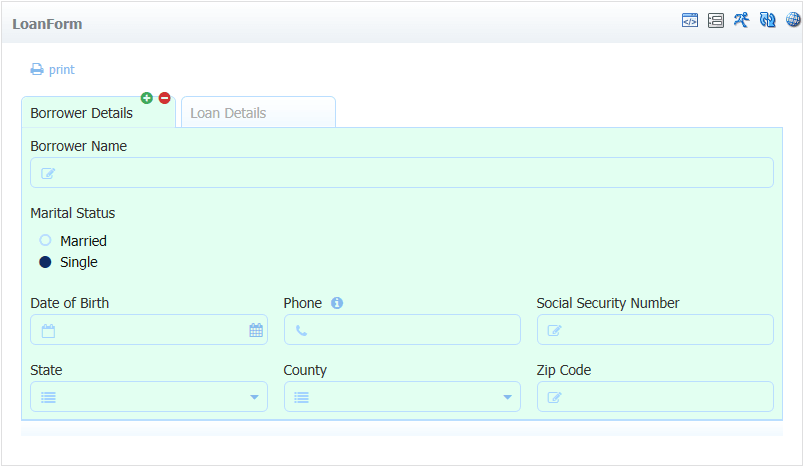Image resolution: width=805 pixels, height=469 pixels.
Task: Click the running man icon
Action: [741, 20]
